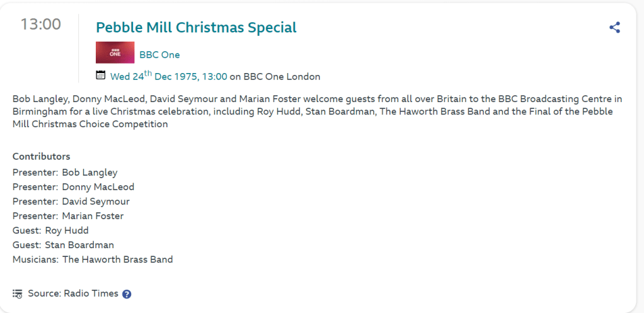Image resolution: width=644 pixels, height=313 pixels.
Task: Click the 13:00 time heading
Action: (x=41, y=25)
